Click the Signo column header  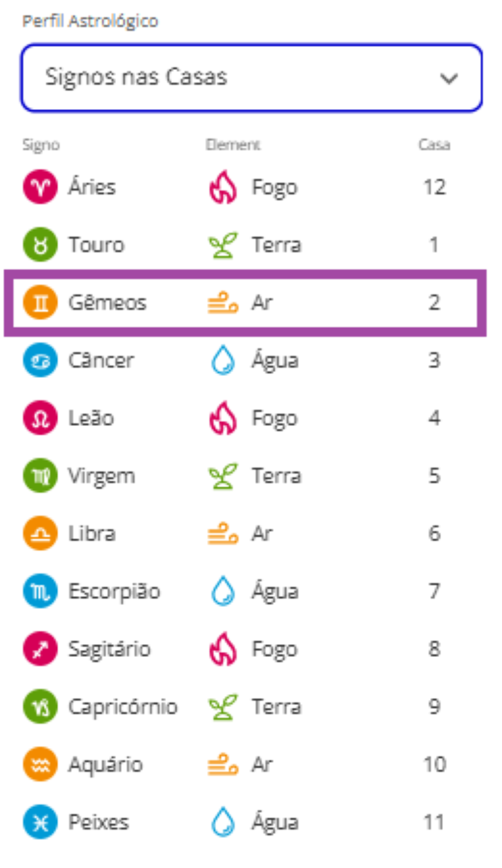41,145
